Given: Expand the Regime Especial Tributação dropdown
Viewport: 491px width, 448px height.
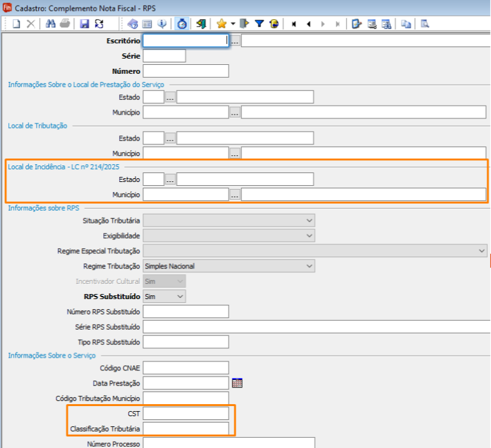Looking at the screenshot, I should coord(481,251).
